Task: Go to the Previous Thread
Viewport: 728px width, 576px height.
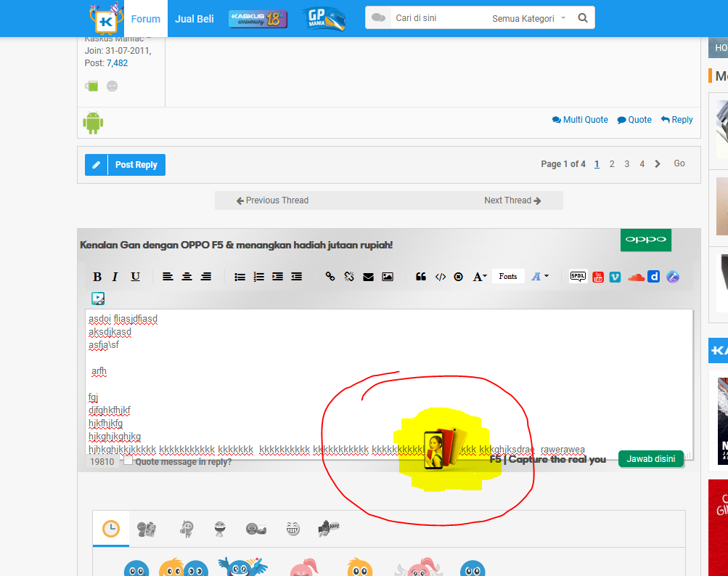Action: (272, 200)
